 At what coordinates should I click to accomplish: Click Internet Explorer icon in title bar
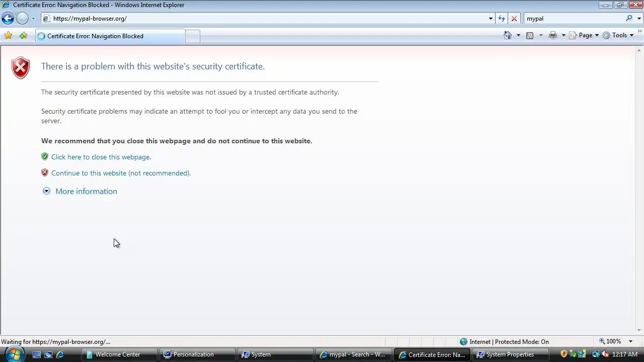(x=6, y=5)
